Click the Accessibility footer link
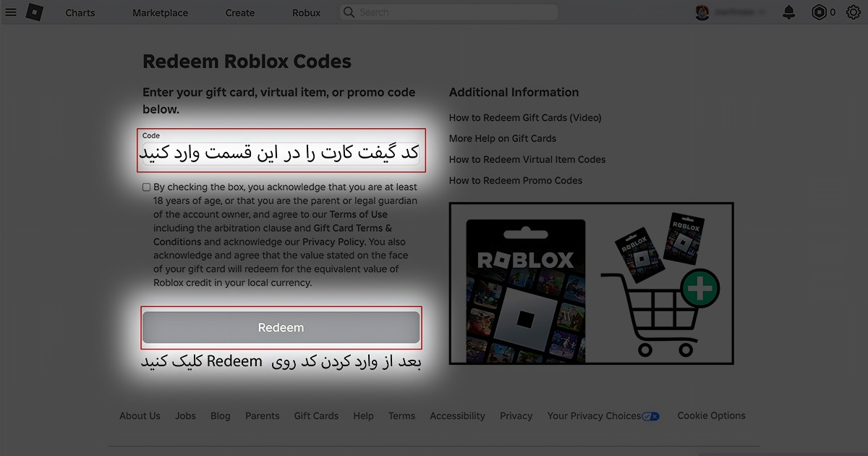This screenshot has width=868, height=456. point(457,415)
